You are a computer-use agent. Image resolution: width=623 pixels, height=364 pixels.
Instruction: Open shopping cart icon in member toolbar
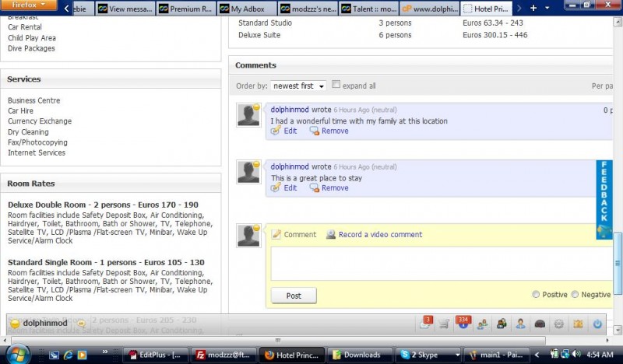click(x=444, y=324)
